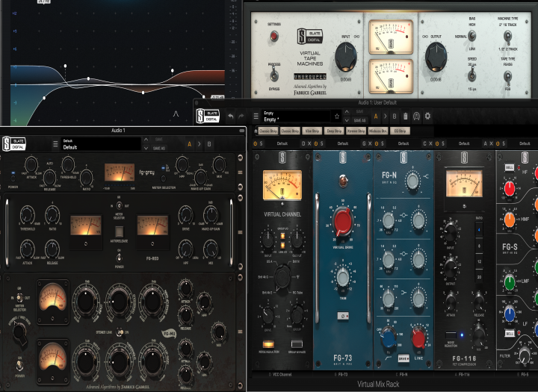The width and height of the screenshot is (538, 392).
Task: Click the FG-S green LMF knob
Action: [510, 282]
